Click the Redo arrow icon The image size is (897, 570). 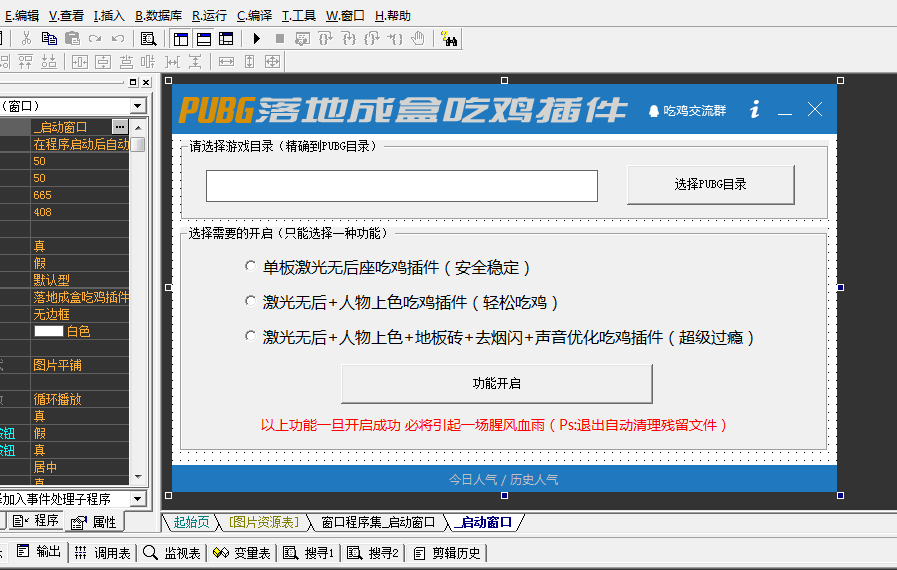95,38
